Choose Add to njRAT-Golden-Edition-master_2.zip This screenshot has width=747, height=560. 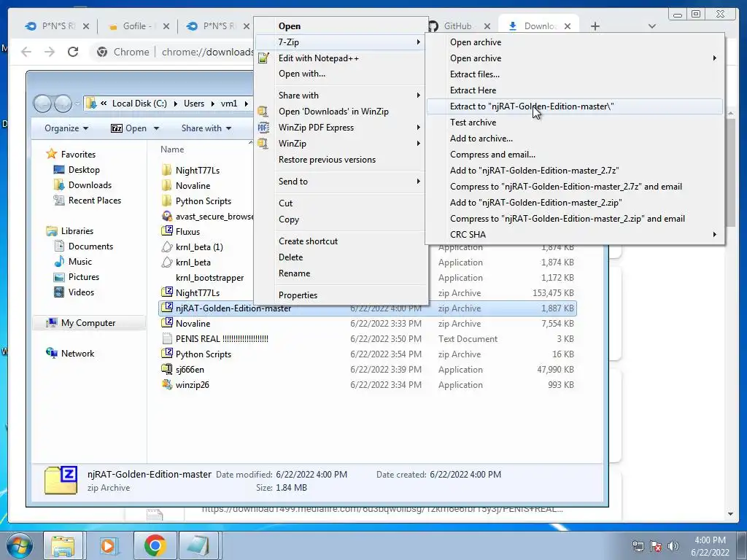575,203
